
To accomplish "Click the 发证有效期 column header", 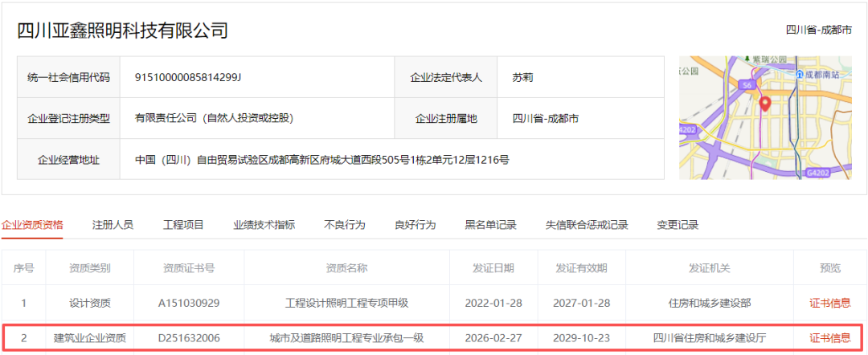I will coord(581,268).
